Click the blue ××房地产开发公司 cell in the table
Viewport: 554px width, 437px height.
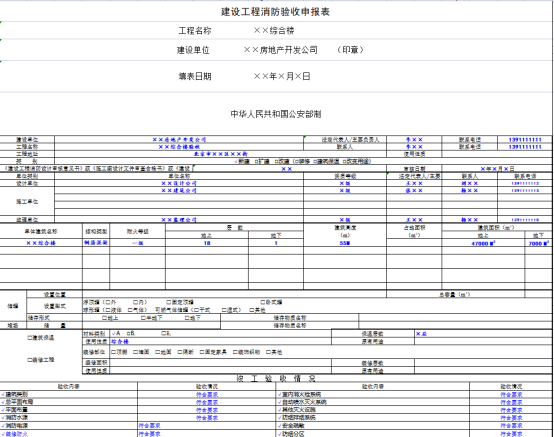coord(179,140)
